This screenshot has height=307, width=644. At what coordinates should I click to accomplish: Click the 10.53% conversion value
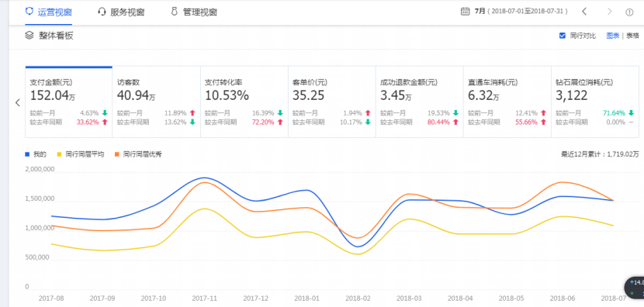pyautogui.click(x=227, y=95)
